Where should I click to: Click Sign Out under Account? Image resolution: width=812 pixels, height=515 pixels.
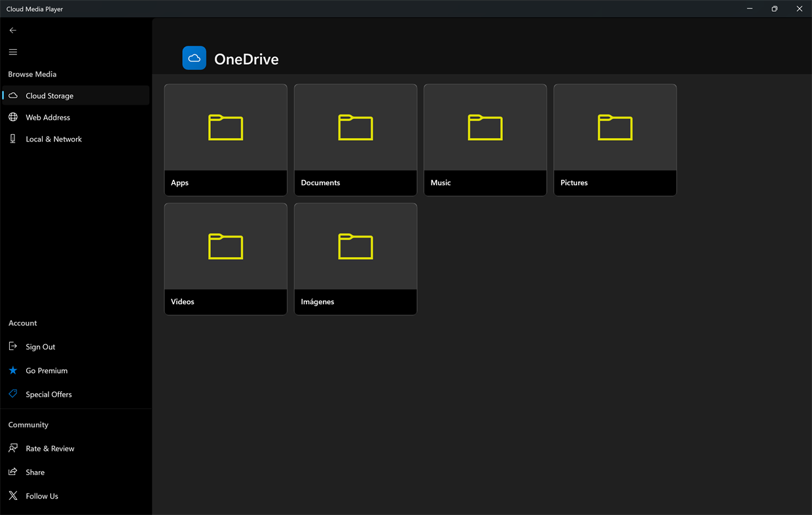41,346
